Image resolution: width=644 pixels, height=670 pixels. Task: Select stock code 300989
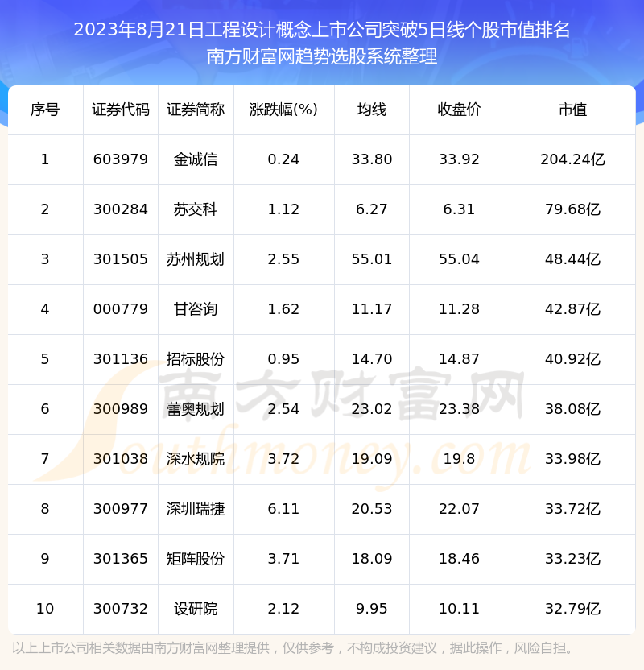pyautogui.click(x=121, y=409)
